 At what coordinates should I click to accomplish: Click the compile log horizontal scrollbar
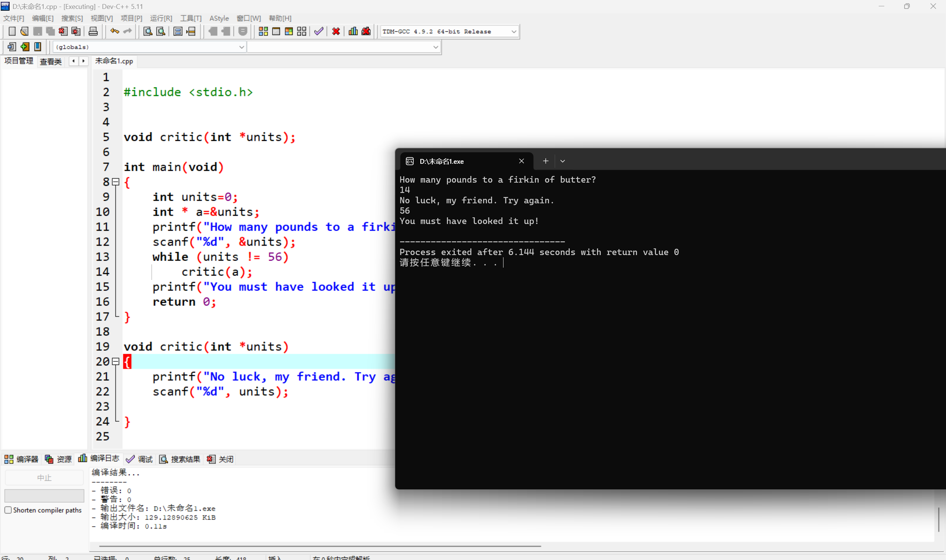(320, 546)
